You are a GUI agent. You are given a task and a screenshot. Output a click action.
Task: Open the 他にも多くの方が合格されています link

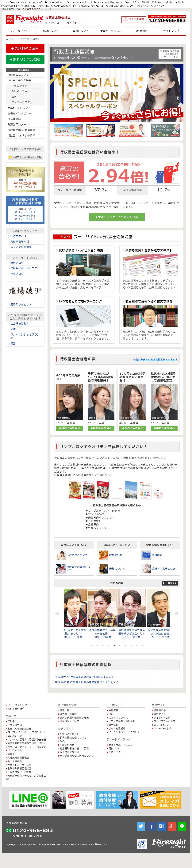(x=155, y=360)
